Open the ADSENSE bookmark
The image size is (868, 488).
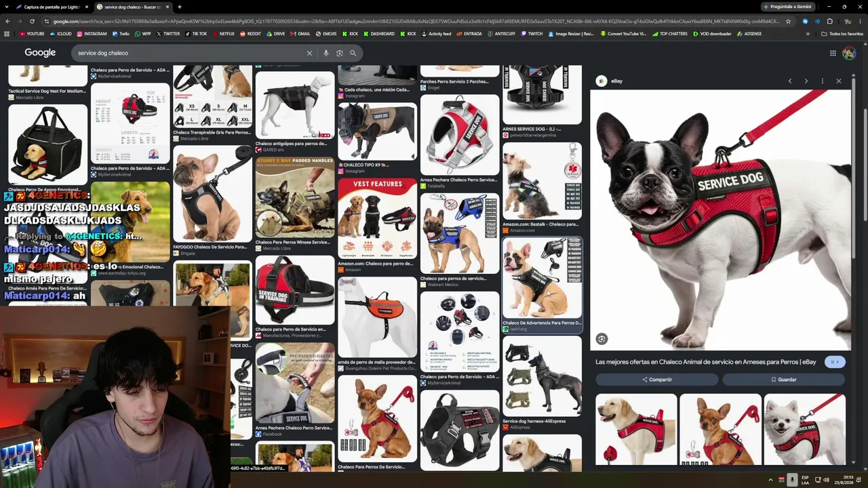pos(749,34)
